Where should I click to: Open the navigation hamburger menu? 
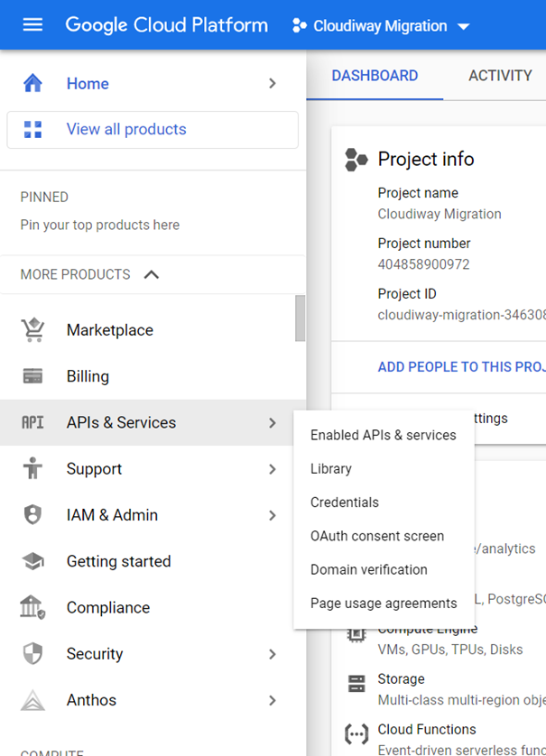pyautogui.click(x=33, y=24)
